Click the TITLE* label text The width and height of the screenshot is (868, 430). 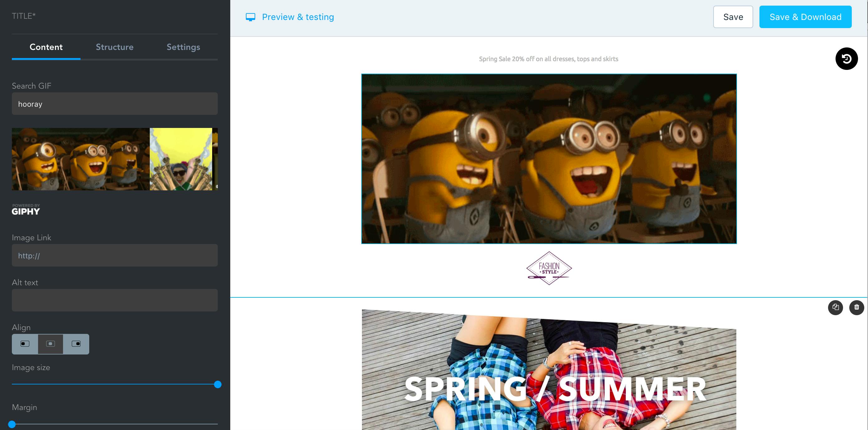coord(24,16)
